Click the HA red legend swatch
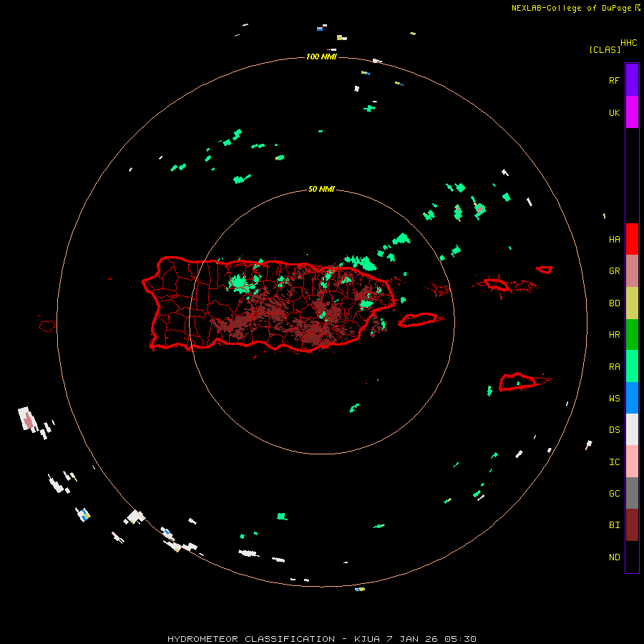The height and width of the screenshot is (644, 644). click(632, 239)
